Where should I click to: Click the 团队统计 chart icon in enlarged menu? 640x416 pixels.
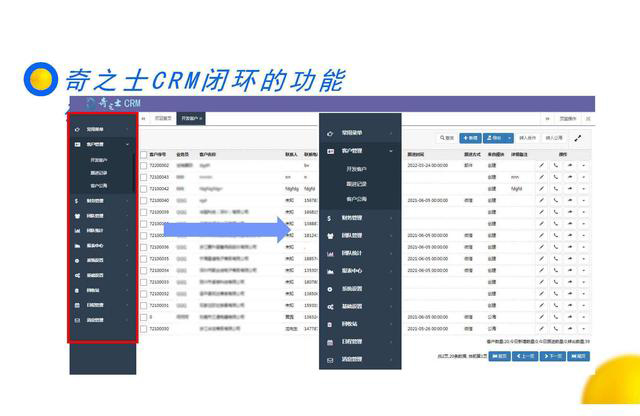click(330, 252)
